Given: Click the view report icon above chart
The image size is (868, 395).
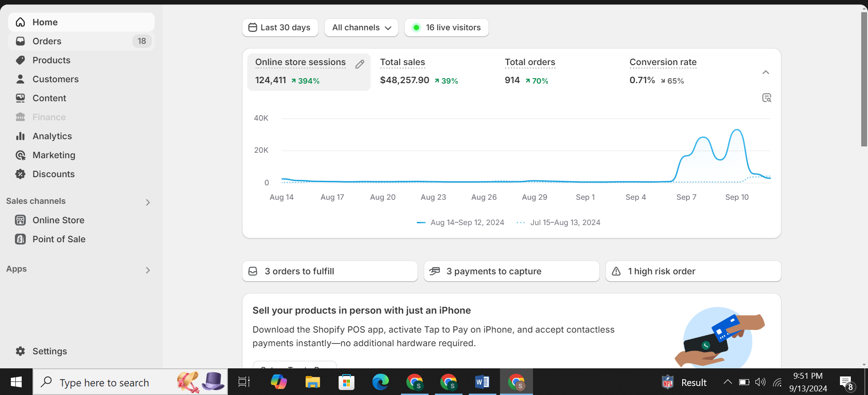Looking at the screenshot, I should tap(767, 98).
